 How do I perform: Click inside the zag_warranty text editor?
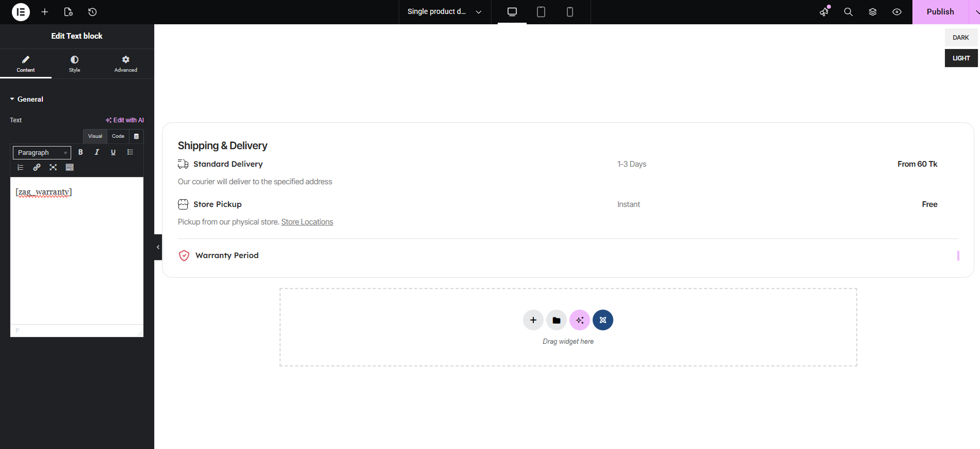77,251
